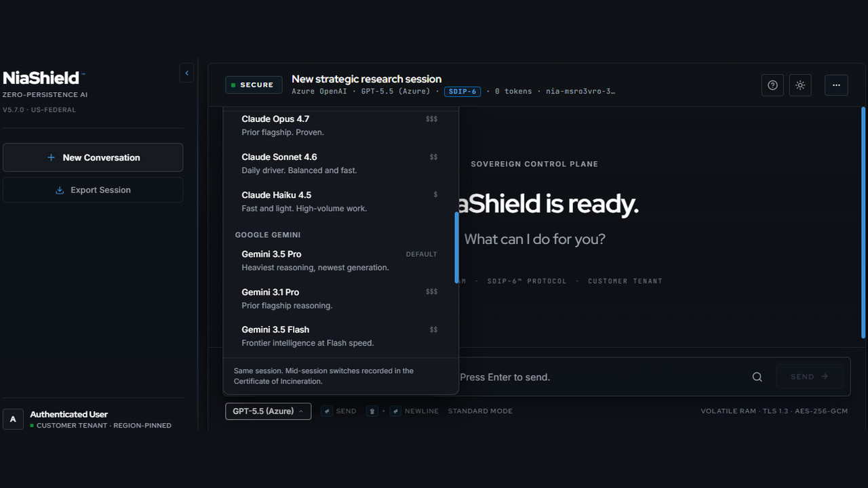Toggle the light theme sun icon
The height and width of the screenshot is (488, 868).
coord(800,85)
